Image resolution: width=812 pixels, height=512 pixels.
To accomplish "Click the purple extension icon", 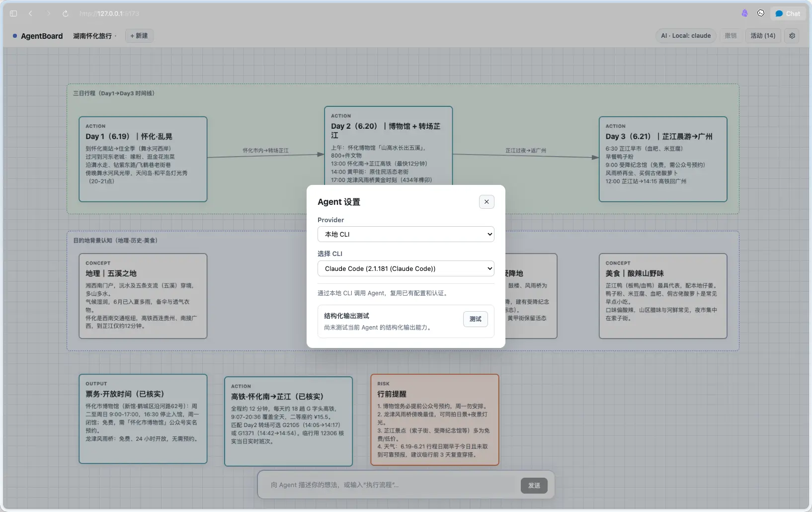I will coord(744,13).
